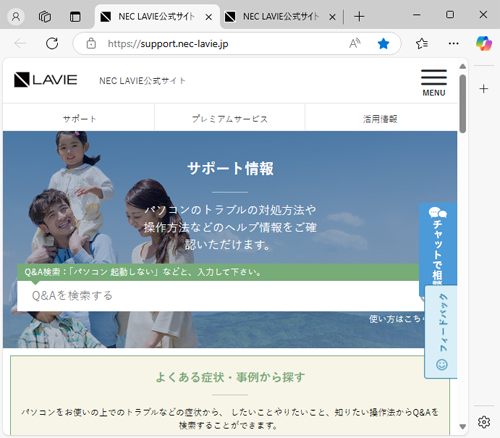Switch to the first NEC LAVIE tab
Viewport: 500px width, 438px height.
156,16
